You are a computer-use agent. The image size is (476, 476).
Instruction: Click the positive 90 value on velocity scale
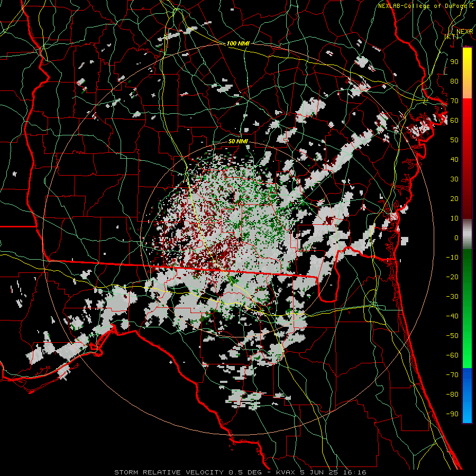tap(454, 62)
